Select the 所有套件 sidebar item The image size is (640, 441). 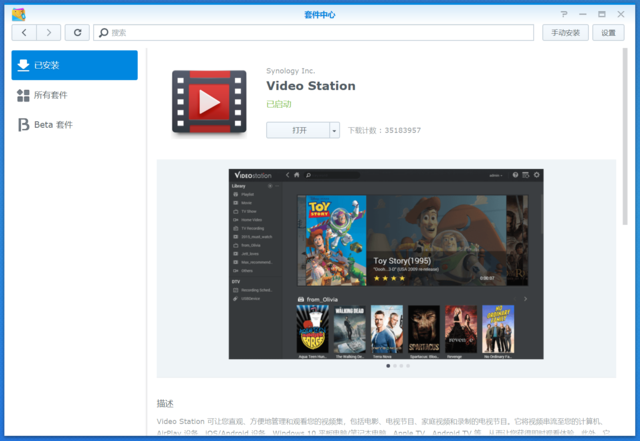(74, 95)
